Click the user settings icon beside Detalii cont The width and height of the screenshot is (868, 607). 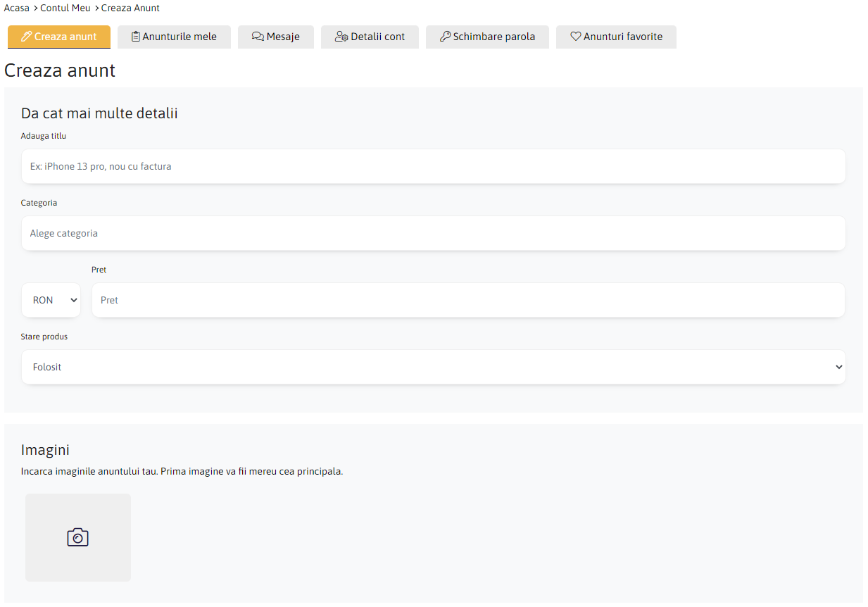[341, 37]
